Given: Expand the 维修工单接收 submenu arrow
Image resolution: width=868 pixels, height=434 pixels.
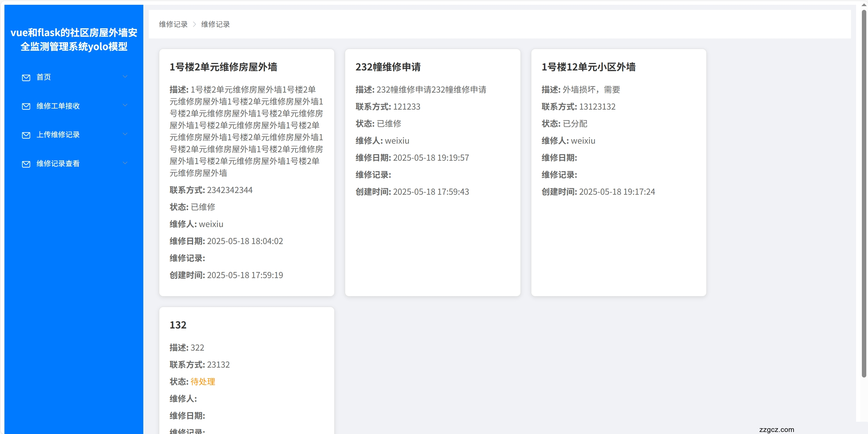Looking at the screenshot, I should tap(125, 106).
